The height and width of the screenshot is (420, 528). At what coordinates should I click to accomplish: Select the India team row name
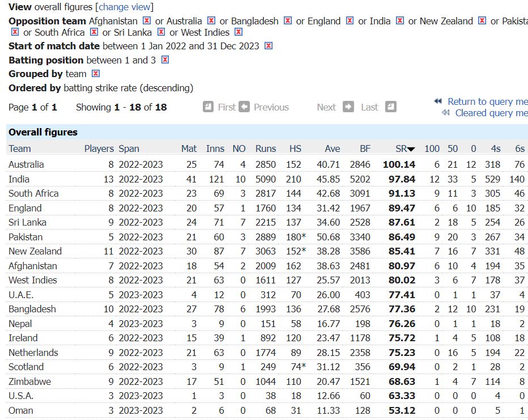click(x=19, y=179)
